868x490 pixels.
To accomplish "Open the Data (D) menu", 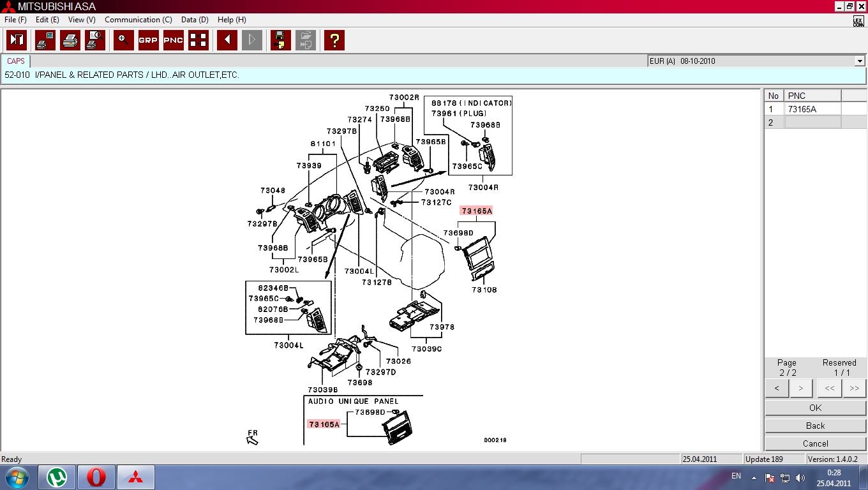I will [195, 20].
